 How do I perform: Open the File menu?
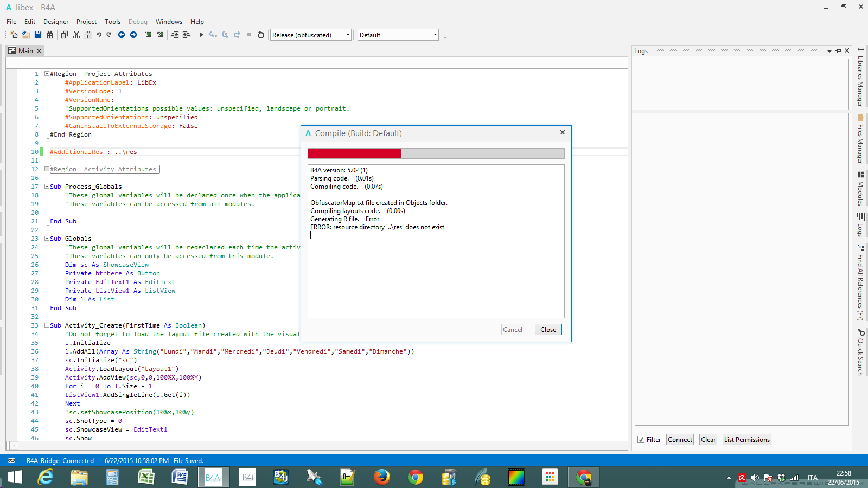[x=11, y=22]
